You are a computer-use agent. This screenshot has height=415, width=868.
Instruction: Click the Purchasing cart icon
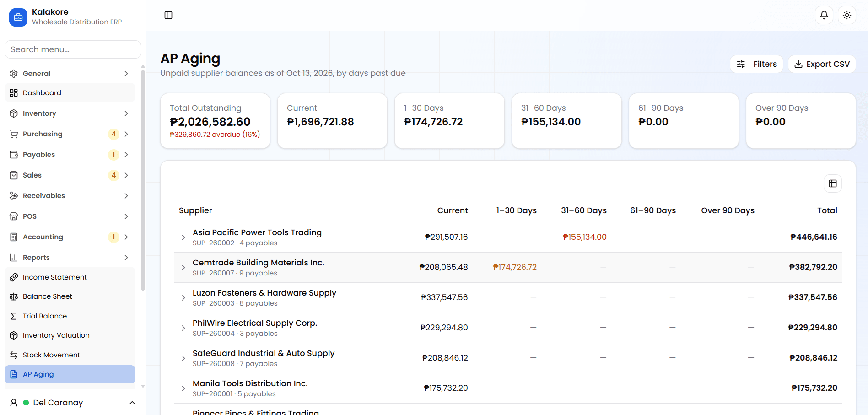tap(14, 134)
